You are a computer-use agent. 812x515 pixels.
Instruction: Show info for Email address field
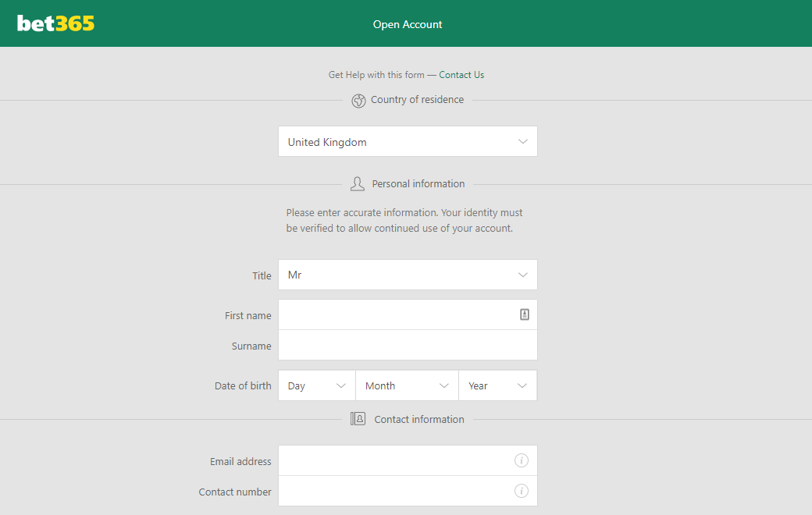[522, 460]
